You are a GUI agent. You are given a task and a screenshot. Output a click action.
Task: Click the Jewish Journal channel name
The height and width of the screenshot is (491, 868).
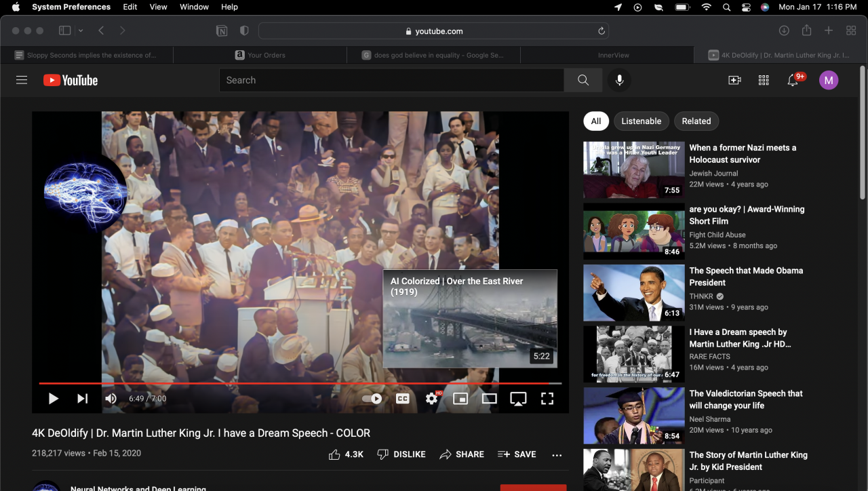(x=713, y=174)
